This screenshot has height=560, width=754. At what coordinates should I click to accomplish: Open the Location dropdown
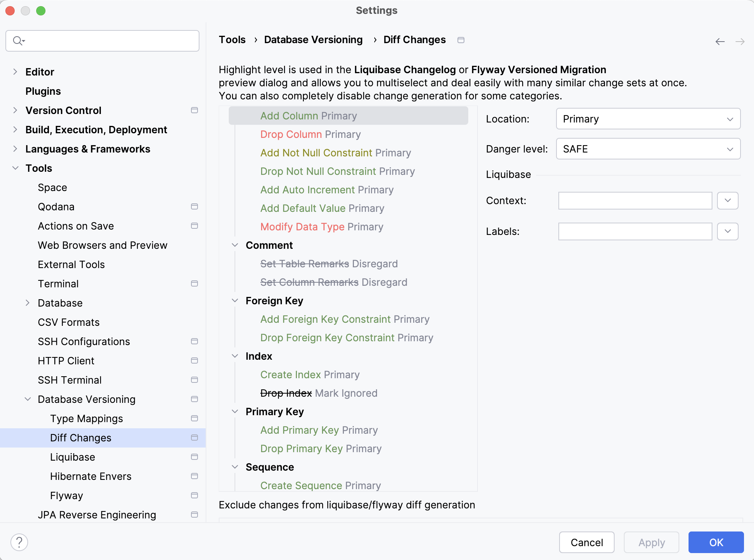(x=647, y=119)
